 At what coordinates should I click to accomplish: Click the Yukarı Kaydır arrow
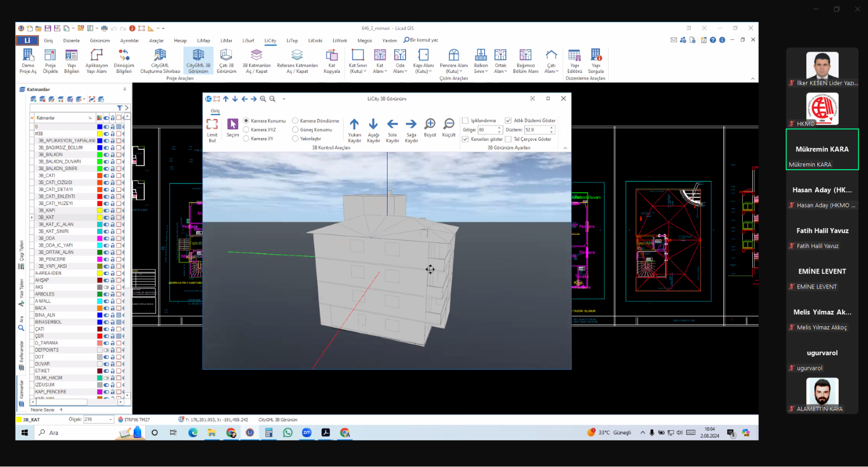[354, 130]
